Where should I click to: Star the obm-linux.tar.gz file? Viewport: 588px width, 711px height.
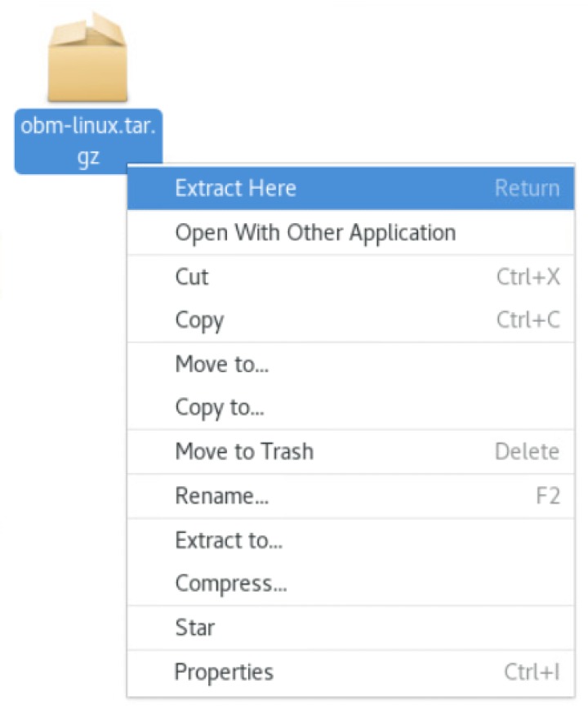[195, 627]
